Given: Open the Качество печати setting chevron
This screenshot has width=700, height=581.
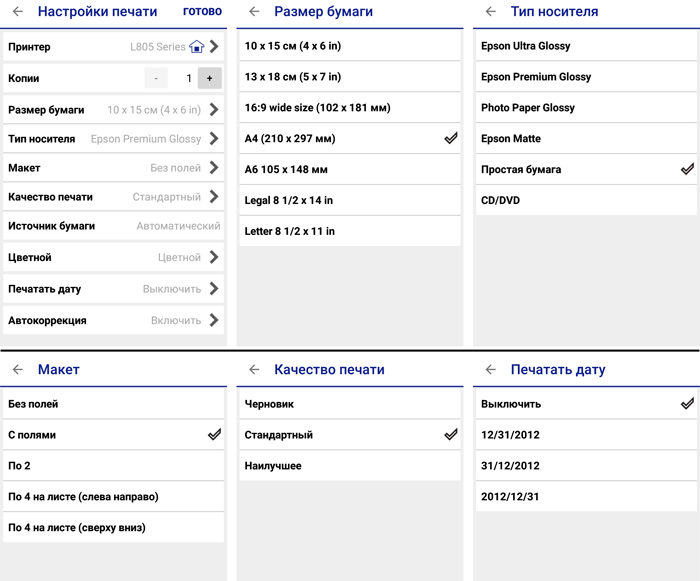Looking at the screenshot, I should click(214, 196).
